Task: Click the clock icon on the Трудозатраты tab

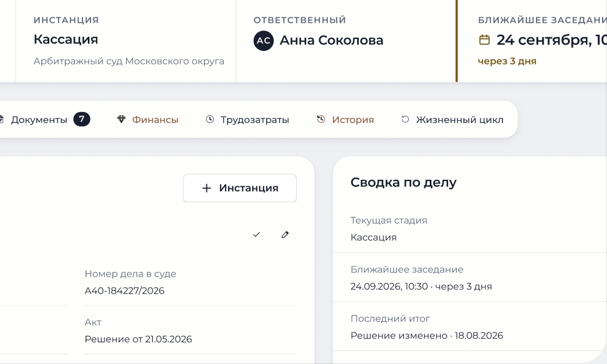Action: tap(210, 119)
